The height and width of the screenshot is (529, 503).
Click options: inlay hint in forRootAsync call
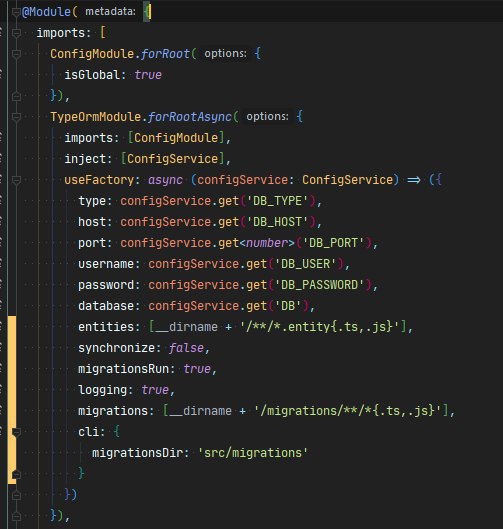(268, 117)
